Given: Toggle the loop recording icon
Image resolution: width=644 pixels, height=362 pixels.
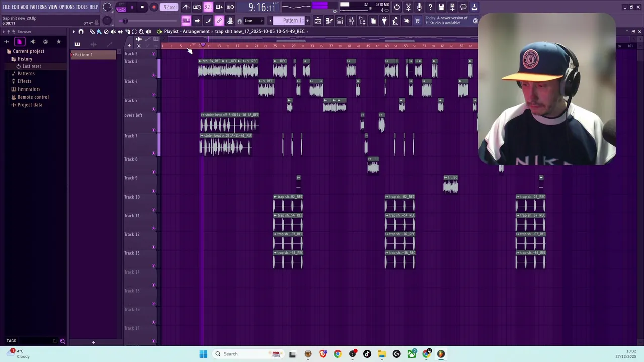Looking at the screenshot, I should [230, 7].
